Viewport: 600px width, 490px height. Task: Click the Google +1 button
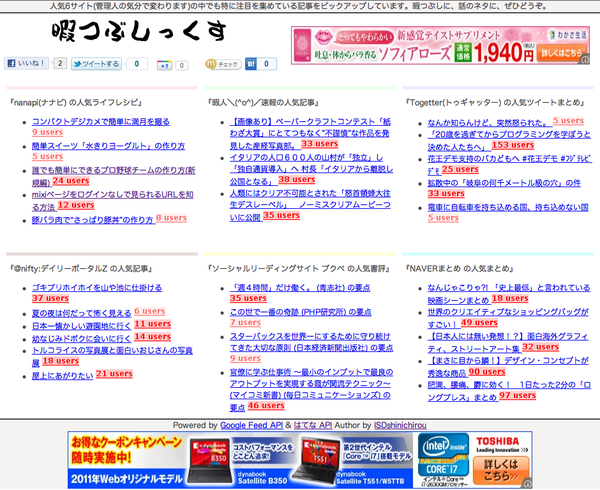coord(165,65)
